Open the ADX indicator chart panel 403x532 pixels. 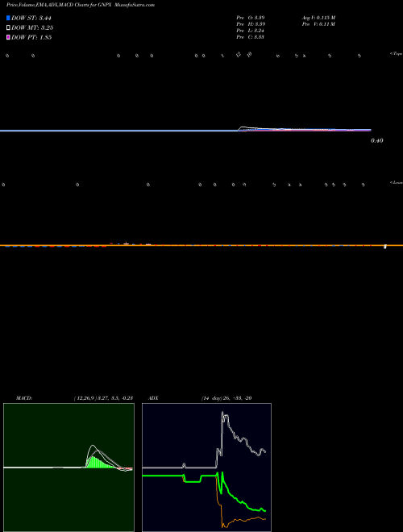click(x=206, y=468)
